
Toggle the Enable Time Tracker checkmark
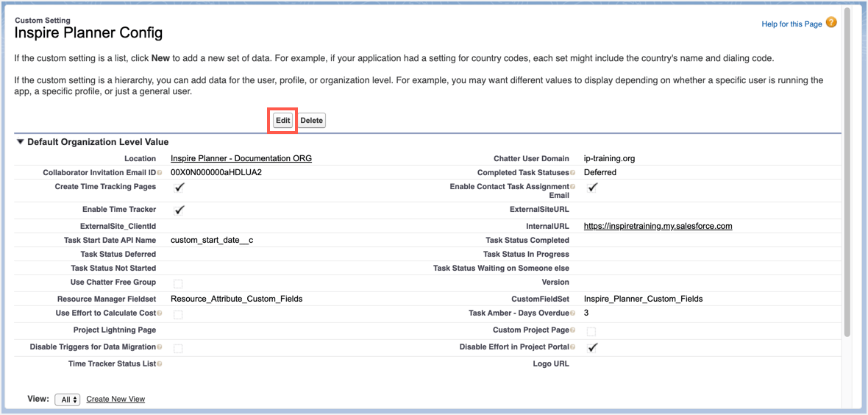179,210
